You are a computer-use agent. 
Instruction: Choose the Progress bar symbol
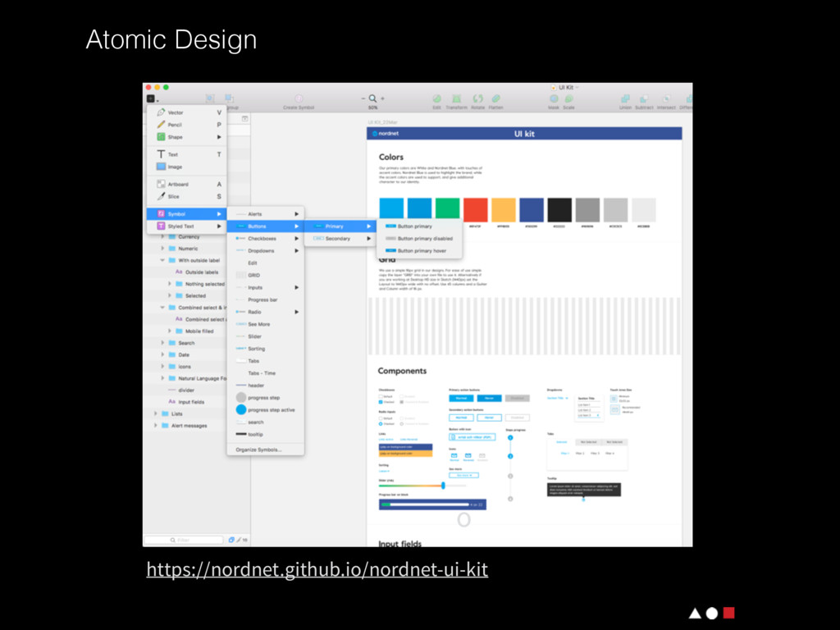266,300
